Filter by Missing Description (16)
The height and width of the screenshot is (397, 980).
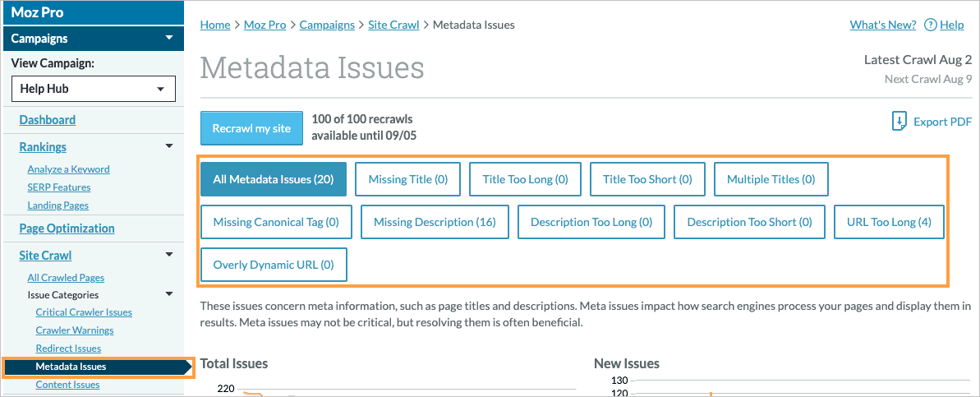click(435, 222)
